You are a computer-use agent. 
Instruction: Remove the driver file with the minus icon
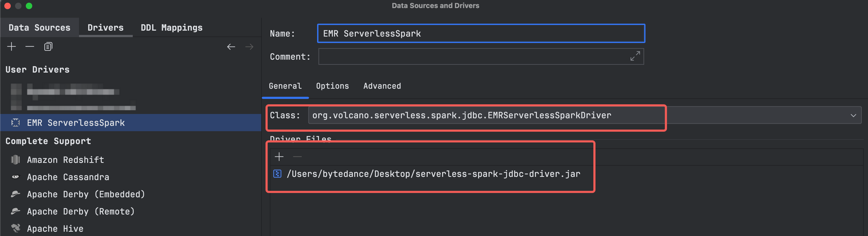coord(297,157)
